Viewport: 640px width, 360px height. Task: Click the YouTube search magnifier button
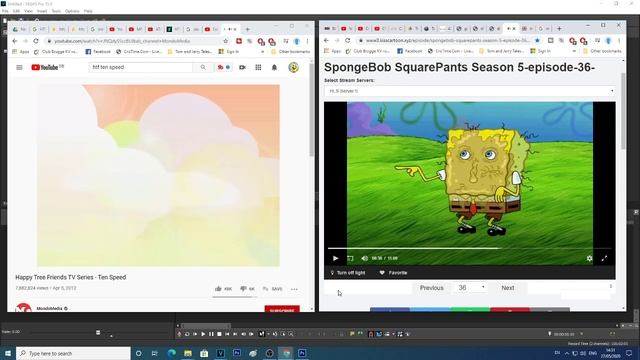(x=203, y=67)
